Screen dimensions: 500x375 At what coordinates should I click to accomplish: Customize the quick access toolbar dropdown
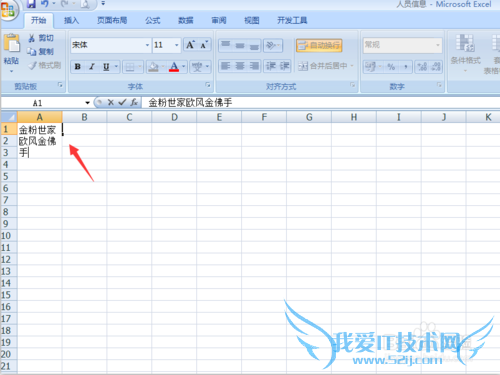[x=103, y=3]
